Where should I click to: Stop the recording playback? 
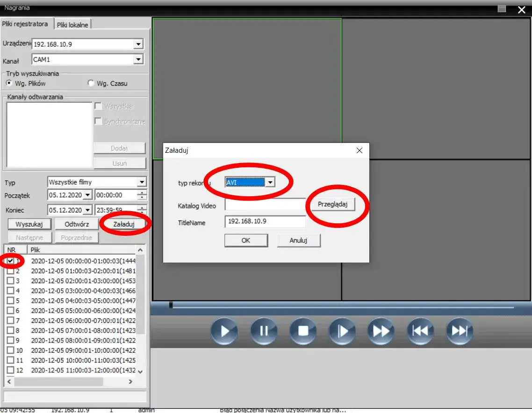(x=303, y=331)
